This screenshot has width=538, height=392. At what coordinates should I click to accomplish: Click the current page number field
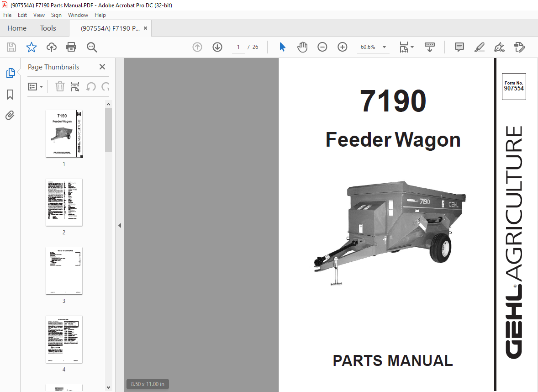click(x=238, y=47)
